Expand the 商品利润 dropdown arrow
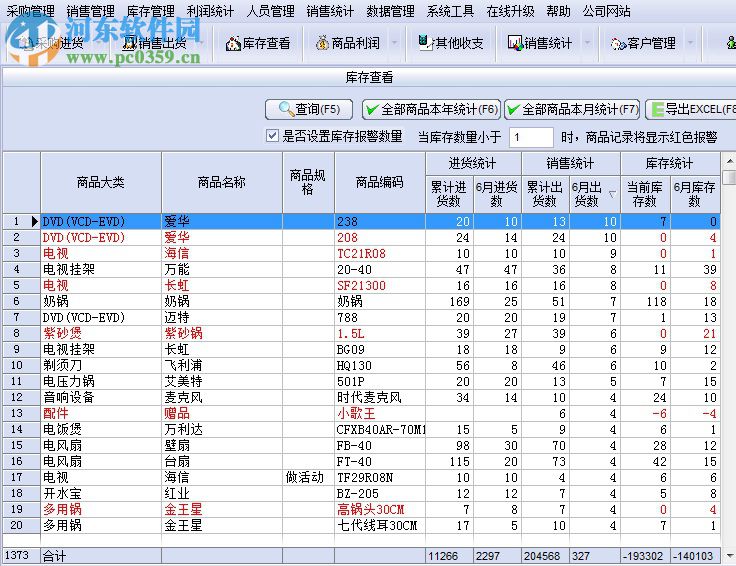 tap(395, 43)
